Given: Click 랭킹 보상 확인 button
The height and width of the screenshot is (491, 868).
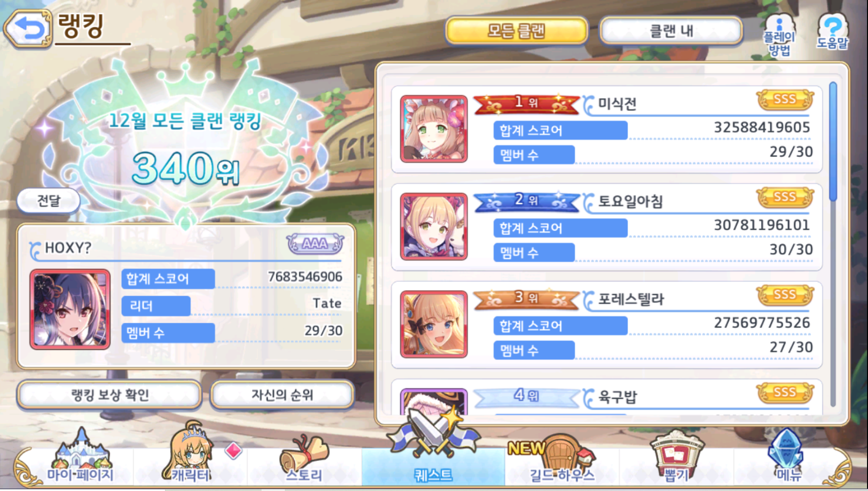Looking at the screenshot, I should (x=110, y=395).
